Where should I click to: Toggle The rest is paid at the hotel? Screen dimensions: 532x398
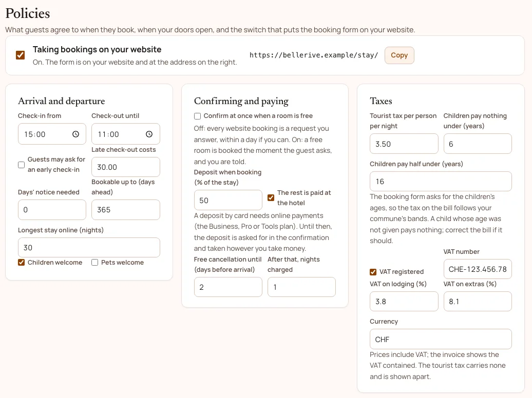pos(271,197)
